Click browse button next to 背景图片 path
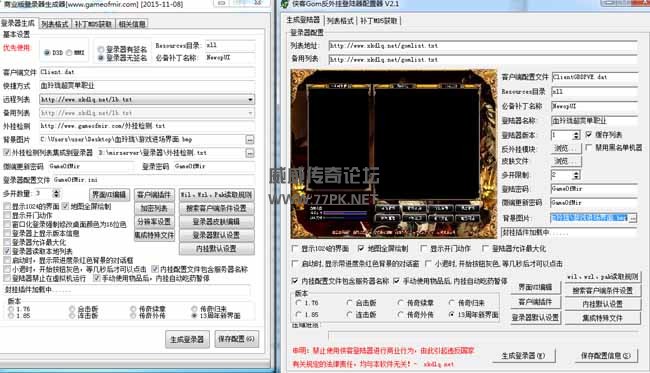 [x=250, y=140]
